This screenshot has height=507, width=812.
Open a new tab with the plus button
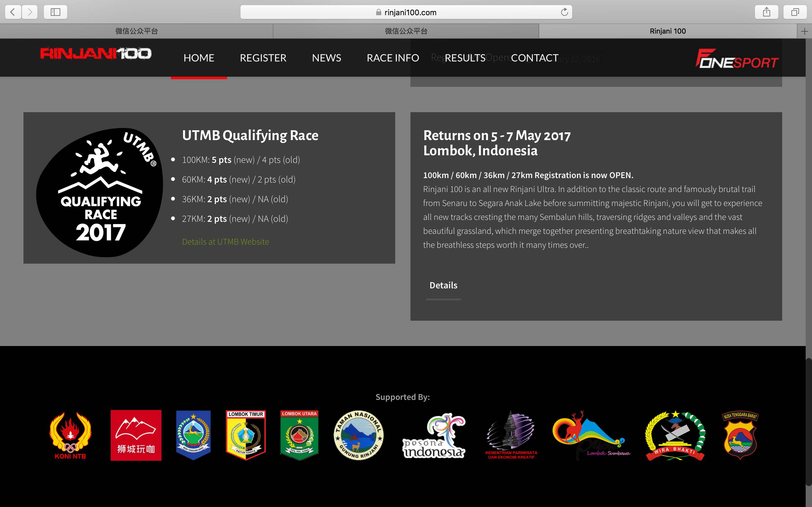point(804,31)
